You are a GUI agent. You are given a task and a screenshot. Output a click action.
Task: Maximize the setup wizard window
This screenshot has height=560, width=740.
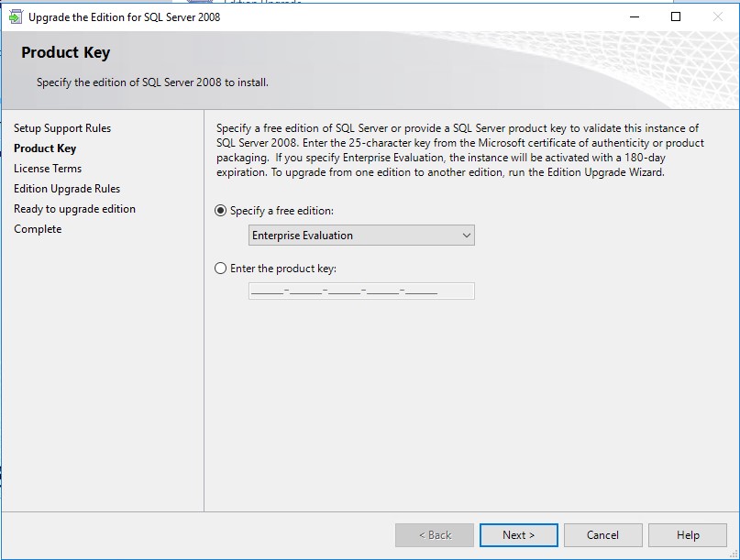tap(676, 16)
